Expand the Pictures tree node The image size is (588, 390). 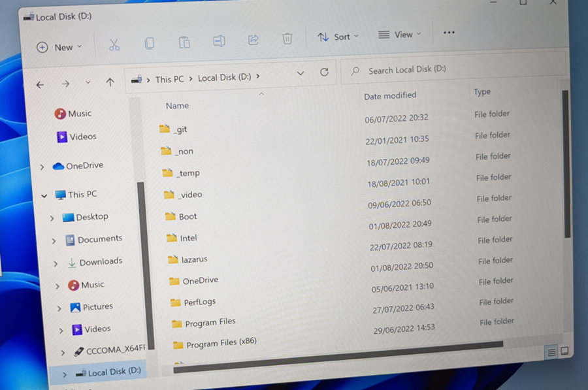click(x=59, y=308)
